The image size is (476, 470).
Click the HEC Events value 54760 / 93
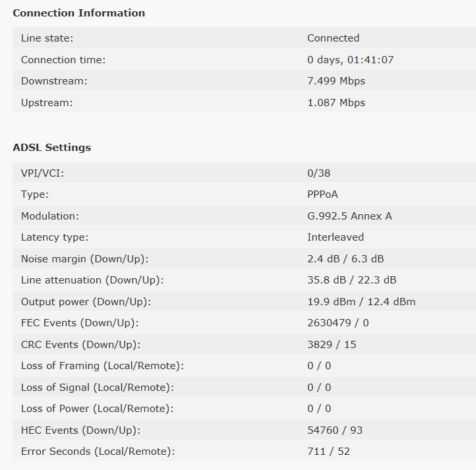[335, 430]
